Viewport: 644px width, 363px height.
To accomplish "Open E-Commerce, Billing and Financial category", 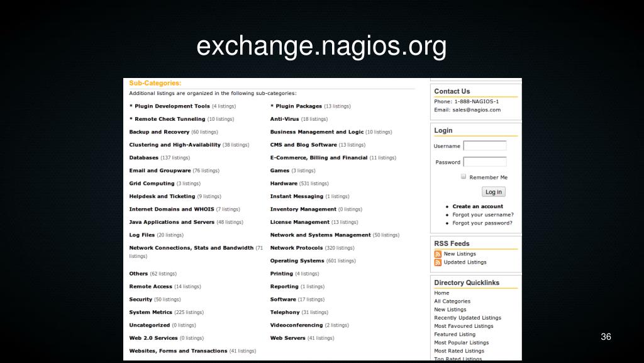I will (x=319, y=158).
